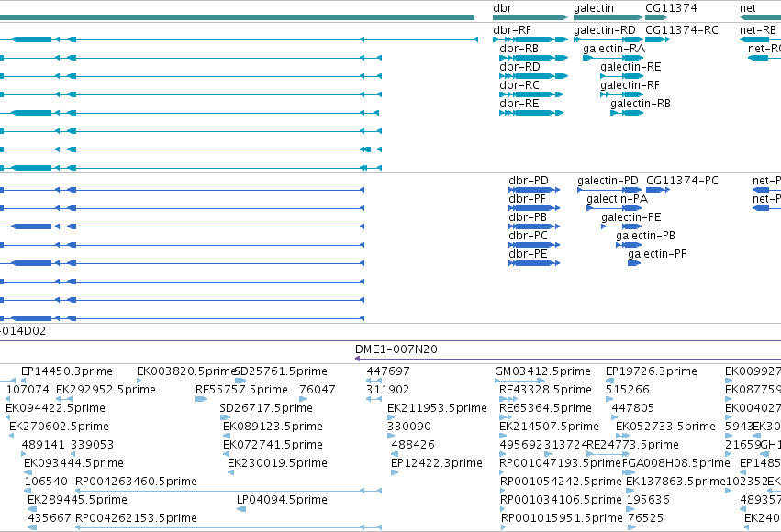This screenshot has width=781, height=532.
Task: Select the galectin gene label
Action: pyautogui.click(x=593, y=8)
